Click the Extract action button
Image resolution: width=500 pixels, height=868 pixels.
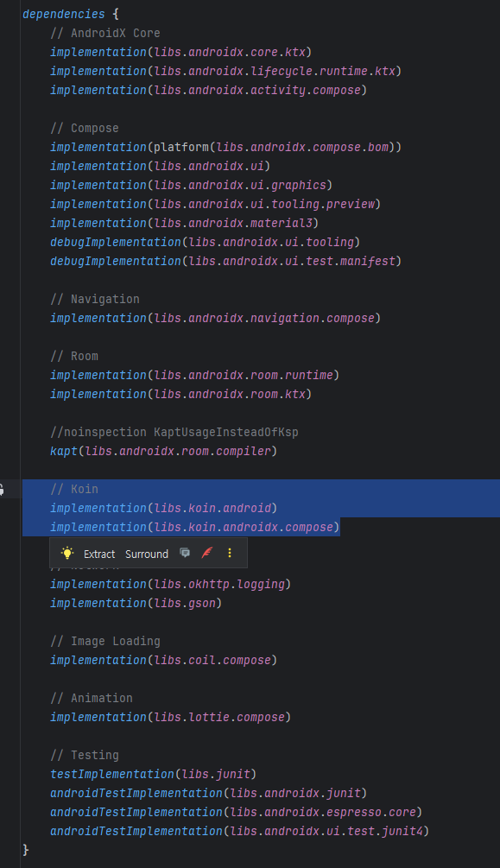coord(98,554)
